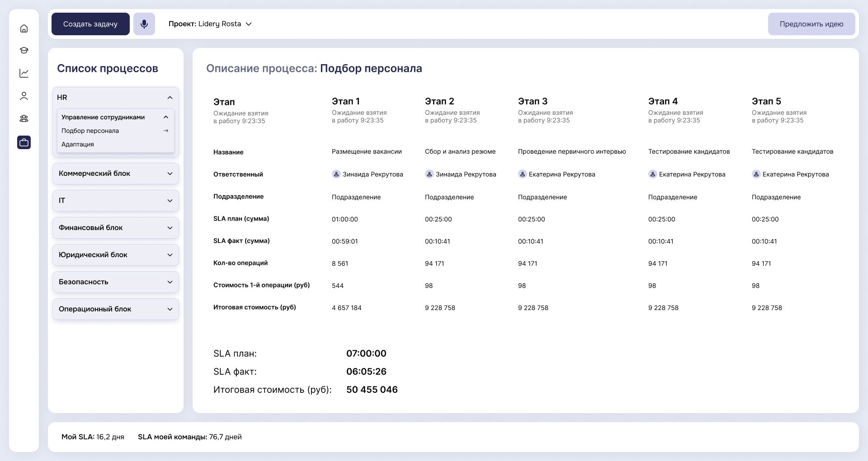
Task: Open the analytics chart icon
Action: pos(24,73)
